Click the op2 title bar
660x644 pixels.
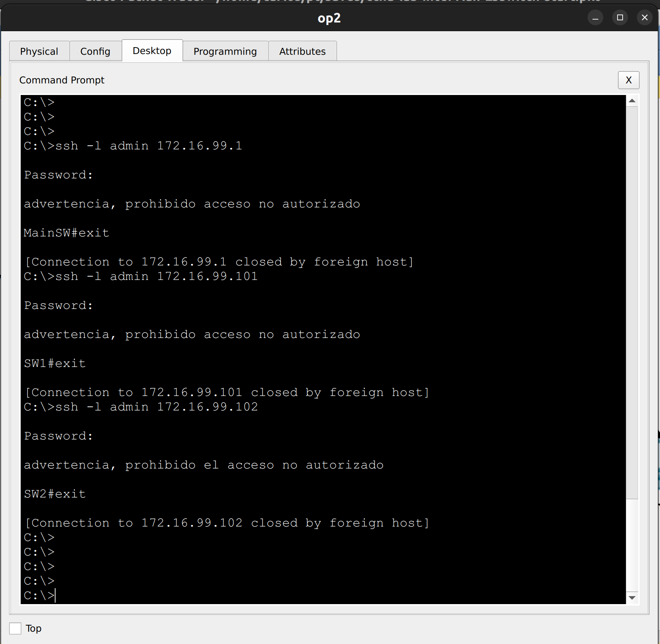[328, 18]
